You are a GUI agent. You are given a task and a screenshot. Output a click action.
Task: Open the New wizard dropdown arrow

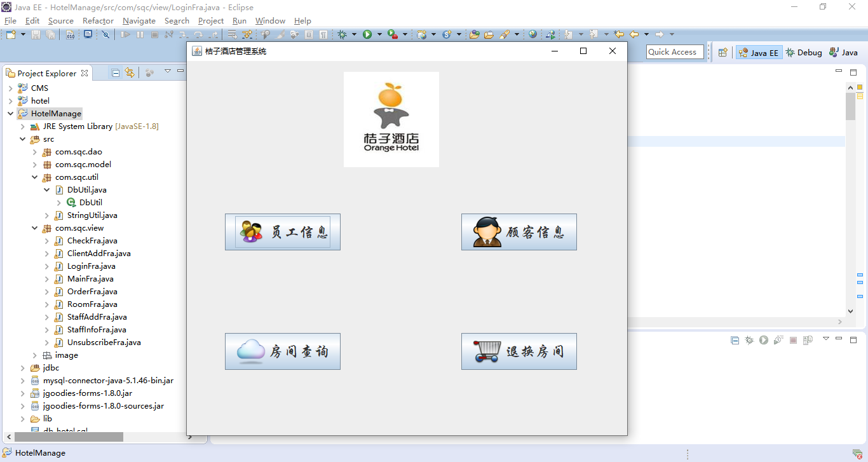coord(22,35)
